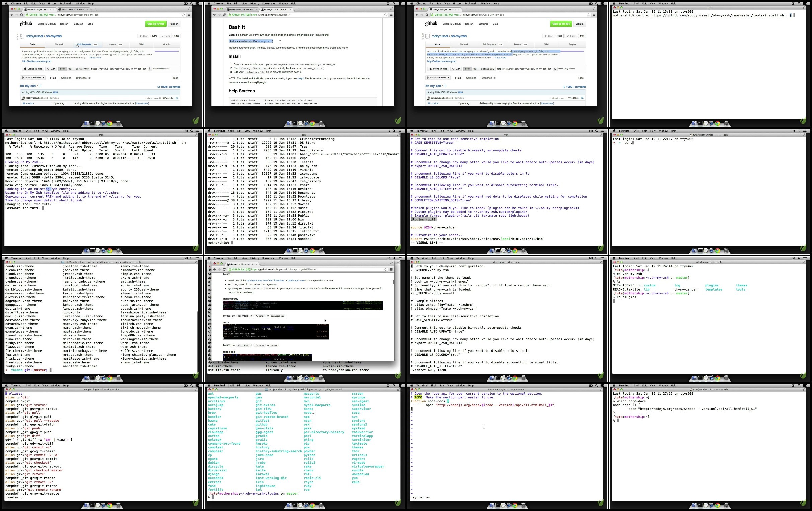Open Finder from the dock below the Bash it window
812x511 pixels.
pos(289,123)
